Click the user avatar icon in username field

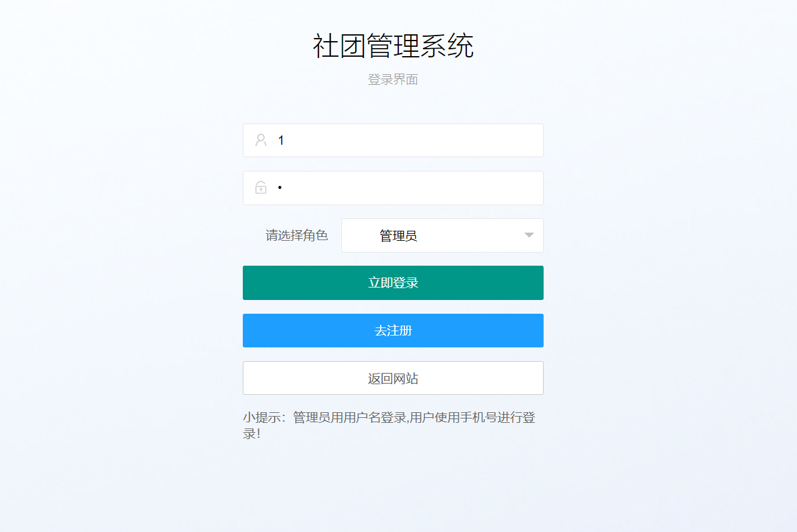tap(261, 140)
